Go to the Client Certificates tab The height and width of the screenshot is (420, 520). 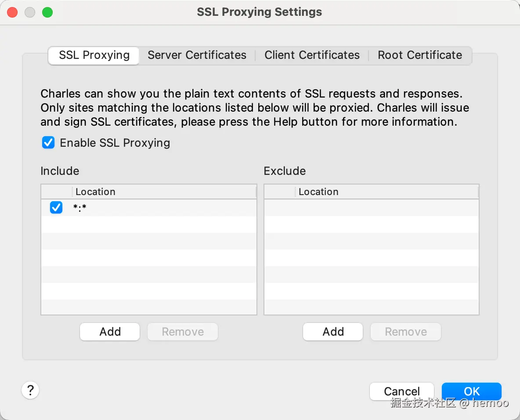[x=312, y=55]
